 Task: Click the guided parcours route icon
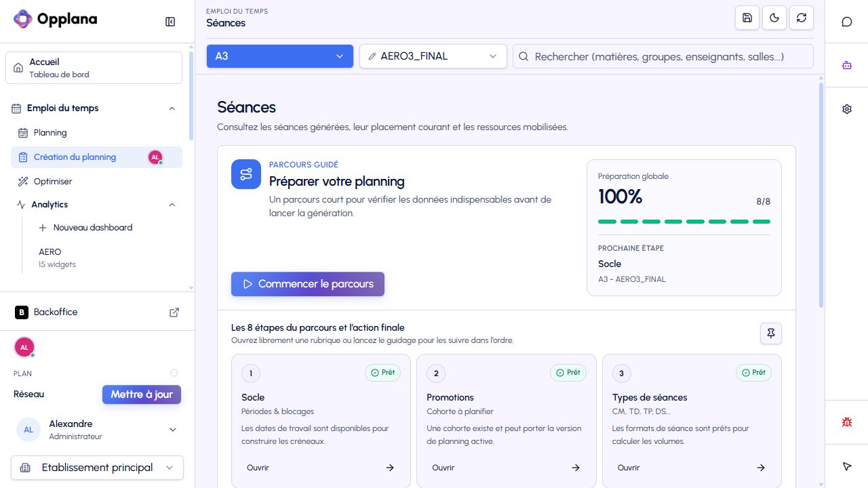[x=246, y=174]
